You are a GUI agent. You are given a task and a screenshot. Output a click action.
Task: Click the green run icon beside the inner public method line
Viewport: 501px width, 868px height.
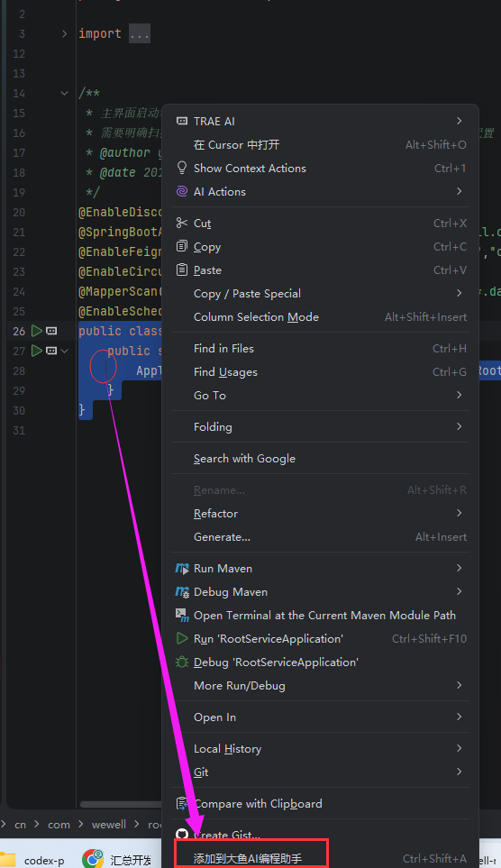pyautogui.click(x=37, y=351)
